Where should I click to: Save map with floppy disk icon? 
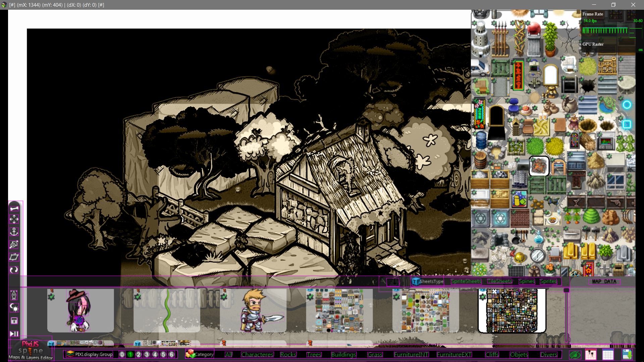[627, 354]
